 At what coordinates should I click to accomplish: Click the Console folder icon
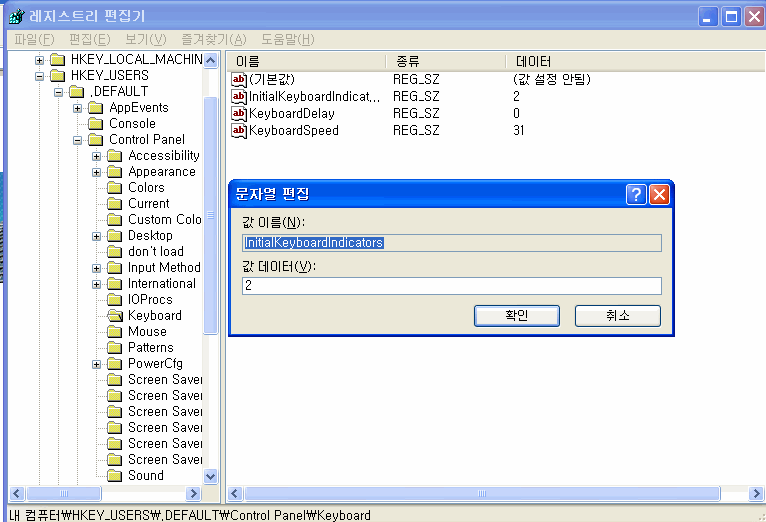[x=96, y=124]
